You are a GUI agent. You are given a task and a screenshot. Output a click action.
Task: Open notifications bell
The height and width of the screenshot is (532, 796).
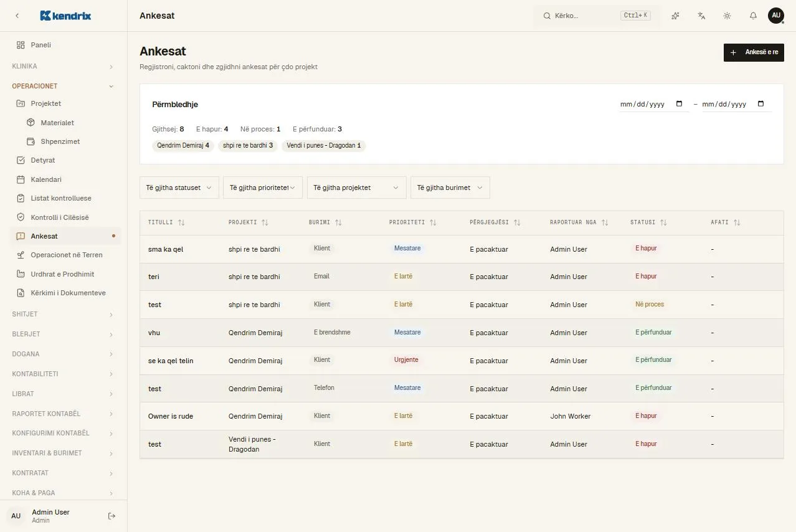[x=753, y=16]
